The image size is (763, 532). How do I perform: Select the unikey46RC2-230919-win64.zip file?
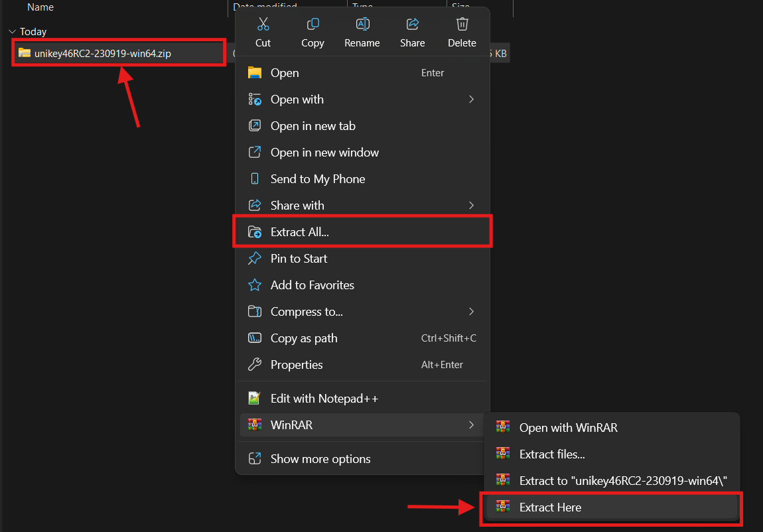pos(103,54)
